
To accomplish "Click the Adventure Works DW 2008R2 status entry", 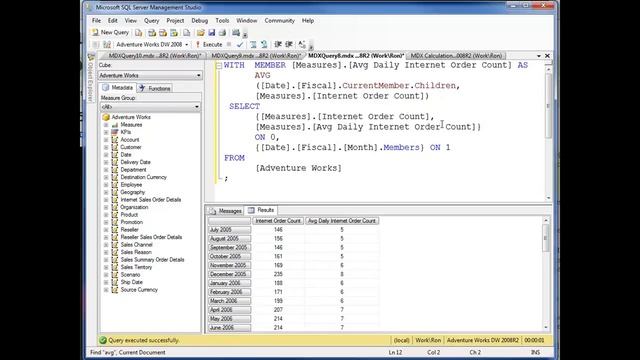I will [482, 340].
